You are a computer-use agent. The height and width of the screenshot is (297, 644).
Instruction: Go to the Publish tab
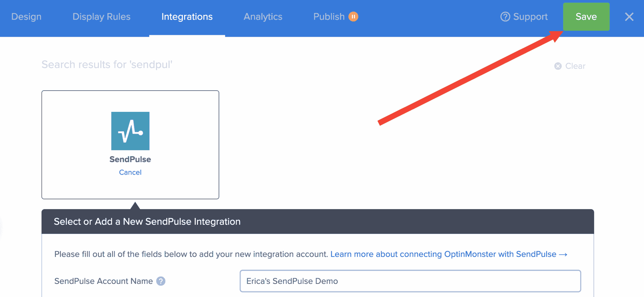coord(329,17)
